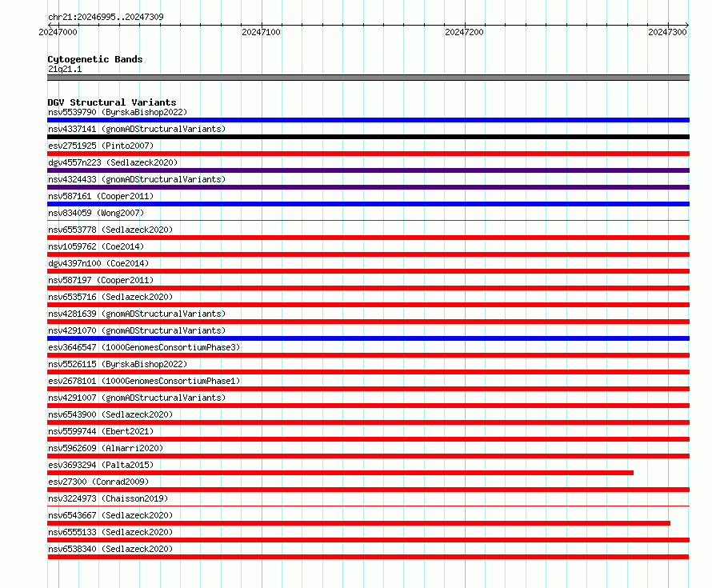Select the esv27300 (Conrad2009) label

pos(98,482)
